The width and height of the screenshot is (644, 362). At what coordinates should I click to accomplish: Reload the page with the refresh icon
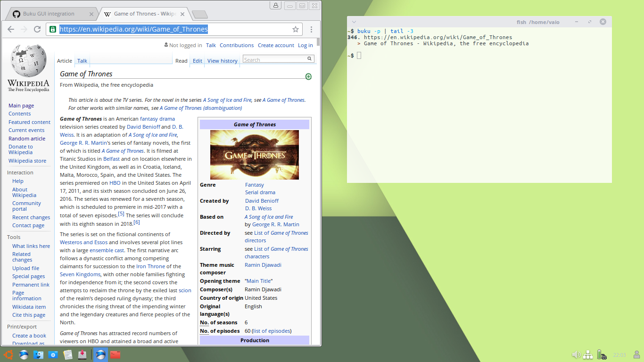[x=37, y=29]
